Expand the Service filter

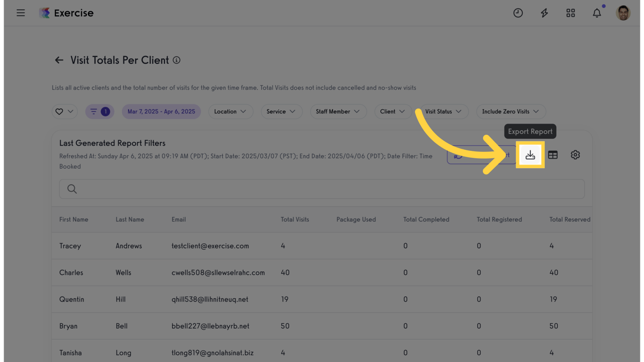pyautogui.click(x=281, y=112)
